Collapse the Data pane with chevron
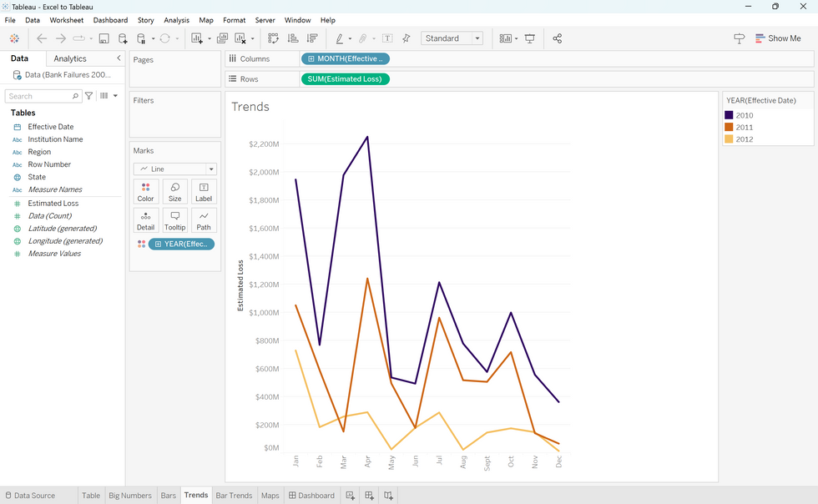Screen dimensions: 818x504 119,58
